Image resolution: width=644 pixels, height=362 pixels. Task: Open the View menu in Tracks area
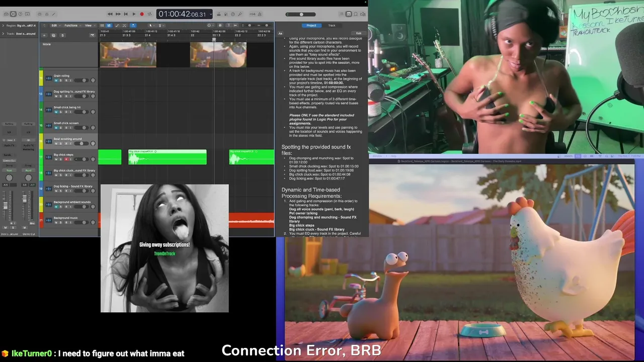(89, 26)
